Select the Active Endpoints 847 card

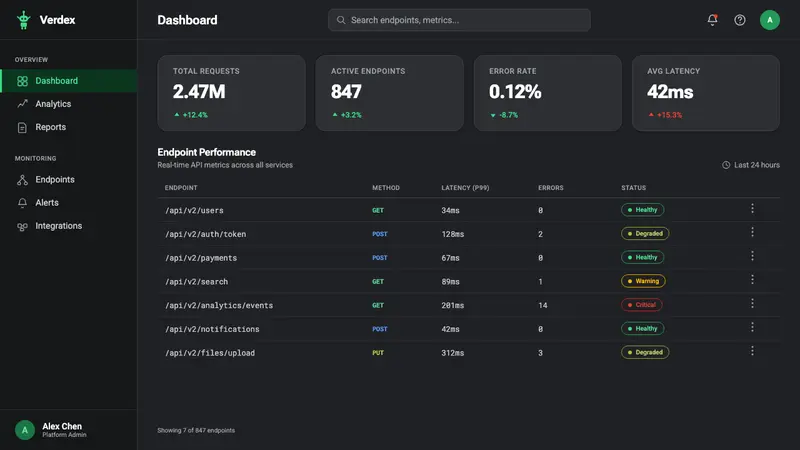click(x=390, y=93)
